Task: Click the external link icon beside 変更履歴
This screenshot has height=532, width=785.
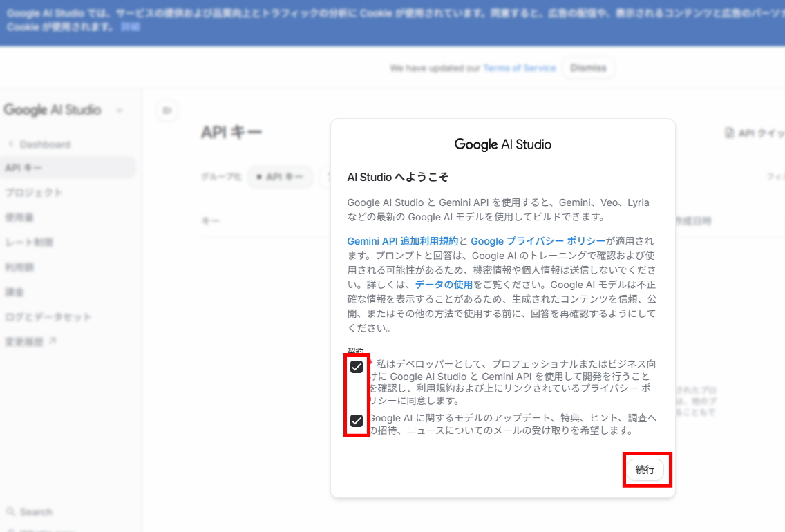Action: [x=53, y=341]
